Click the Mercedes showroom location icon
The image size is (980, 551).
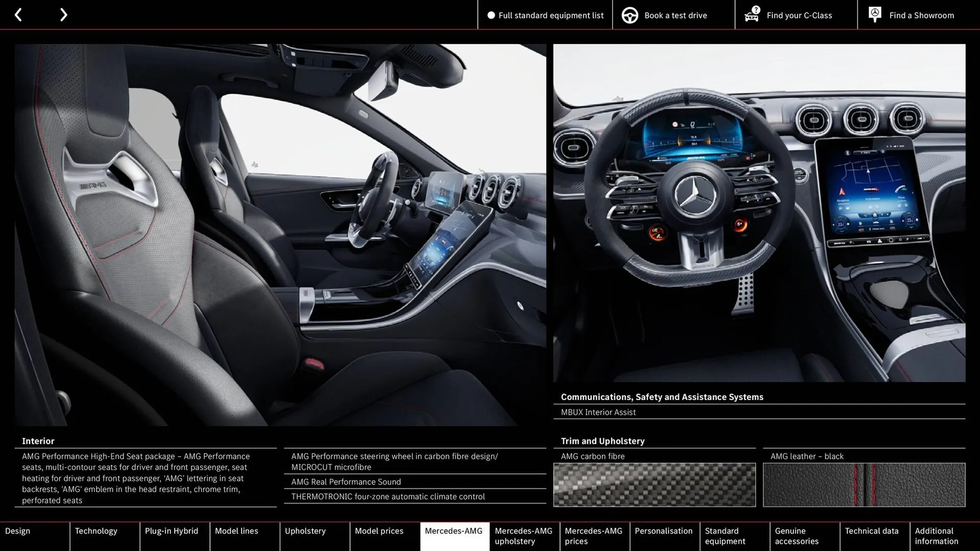(874, 14)
